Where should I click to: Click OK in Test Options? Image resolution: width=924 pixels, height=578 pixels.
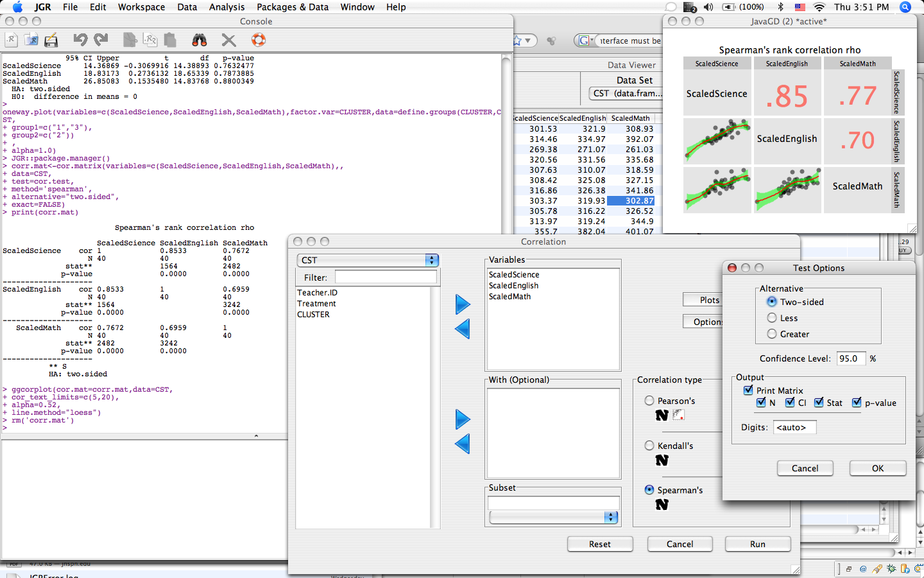pyautogui.click(x=878, y=468)
